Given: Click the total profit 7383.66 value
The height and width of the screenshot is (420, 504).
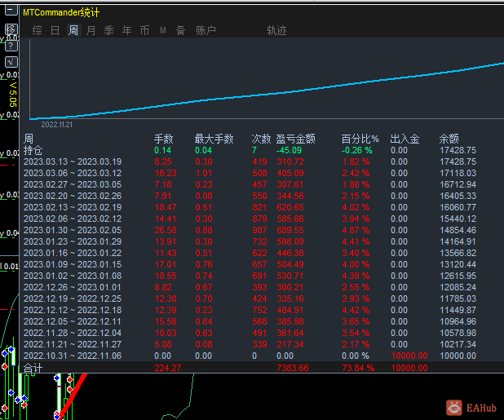Looking at the screenshot, I should point(293,368).
